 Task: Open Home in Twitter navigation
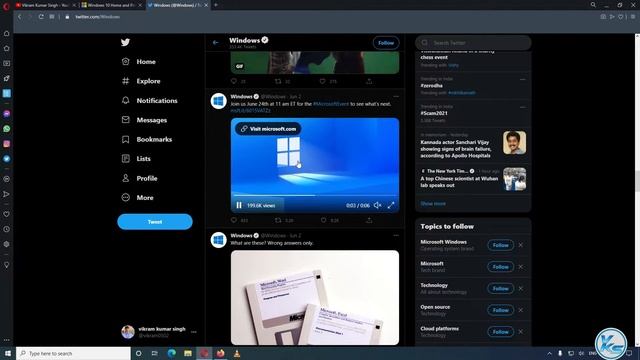click(x=139, y=62)
